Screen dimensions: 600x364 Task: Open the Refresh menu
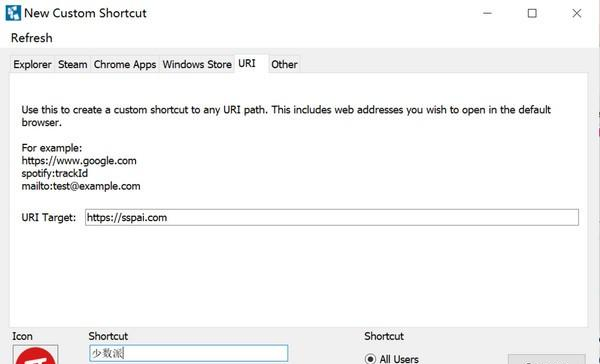pyautogui.click(x=32, y=38)
